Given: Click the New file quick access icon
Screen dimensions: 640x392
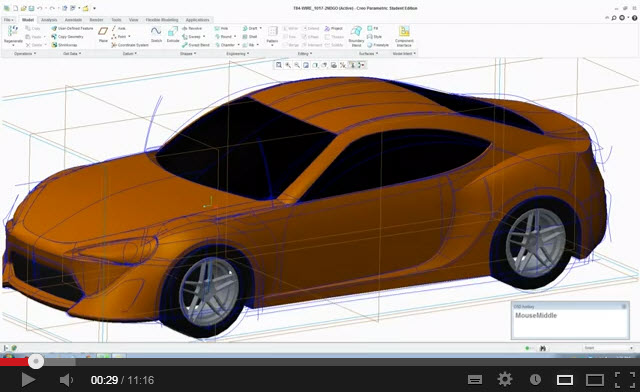Looking at the screenshot, I should [x=16, y=8].
